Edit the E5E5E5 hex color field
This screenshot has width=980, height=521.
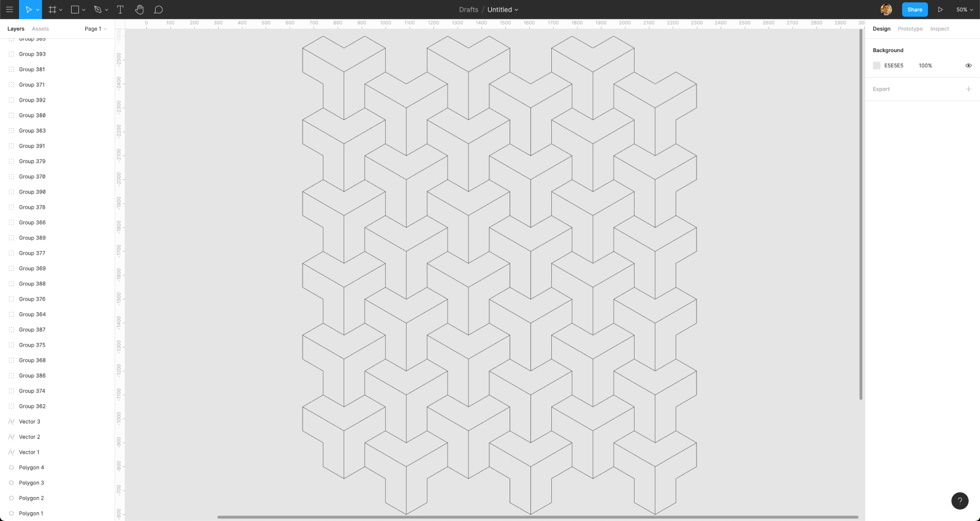[894, 66]
